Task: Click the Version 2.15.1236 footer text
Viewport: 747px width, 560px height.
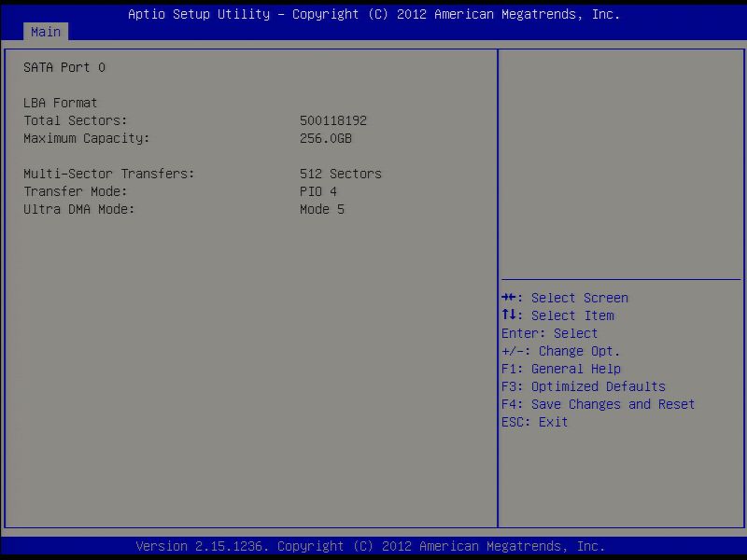Action: click(371, 546)
